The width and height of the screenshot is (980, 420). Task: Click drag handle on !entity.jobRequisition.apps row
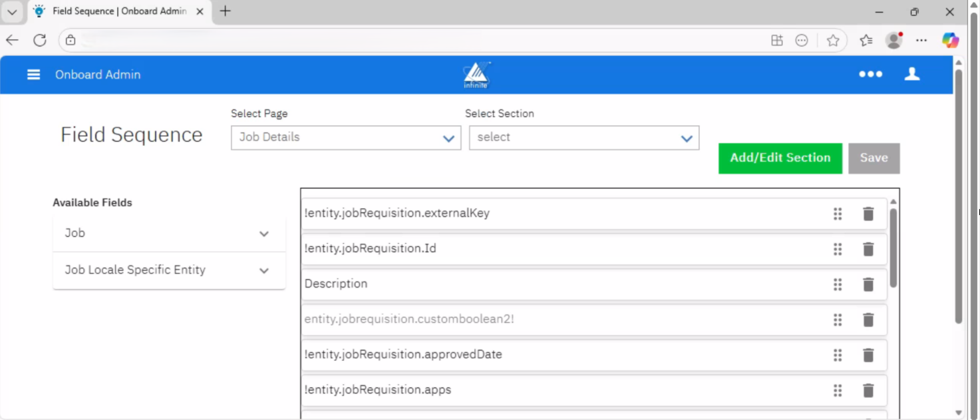tap(838, 390)
